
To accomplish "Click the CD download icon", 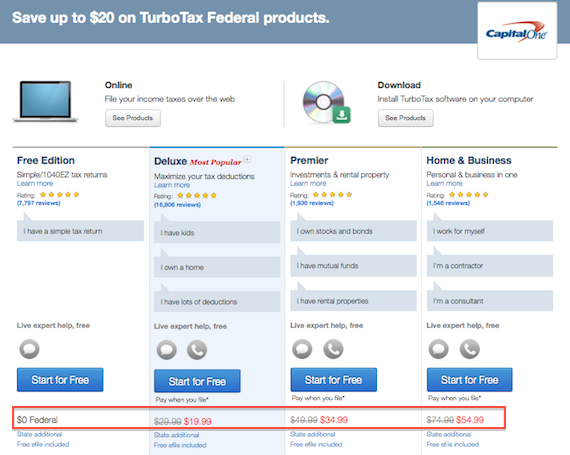I will [x=326, y=102].
